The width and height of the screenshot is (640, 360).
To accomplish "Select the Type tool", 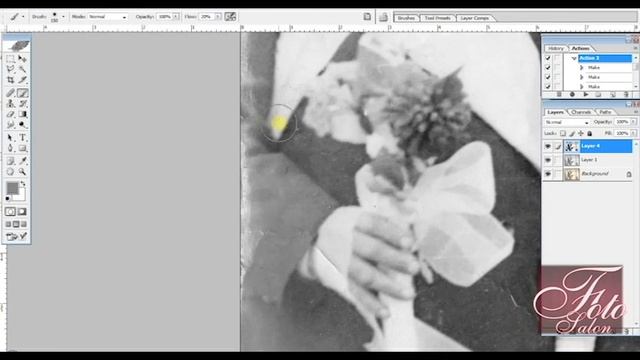I will [x=22, y=138].
